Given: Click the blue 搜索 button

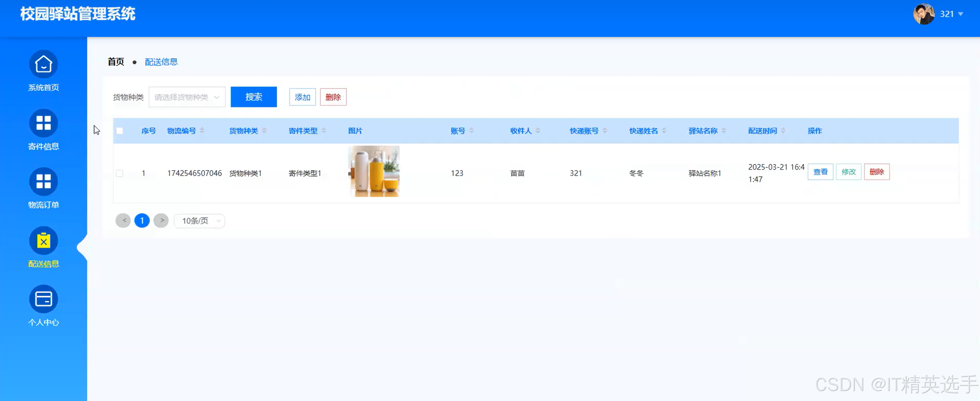Looking at the screenshot, I should (x=254, y=97).
